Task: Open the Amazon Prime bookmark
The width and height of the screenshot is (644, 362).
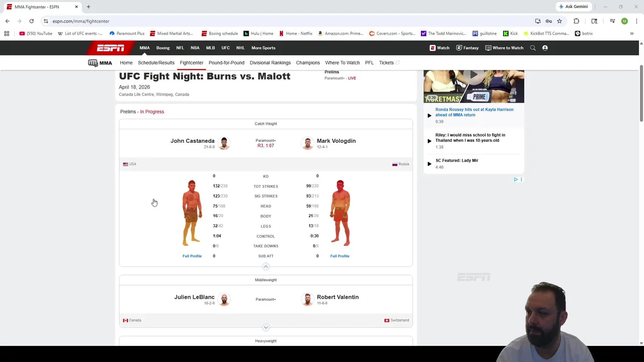Action: tap(340, 34)
